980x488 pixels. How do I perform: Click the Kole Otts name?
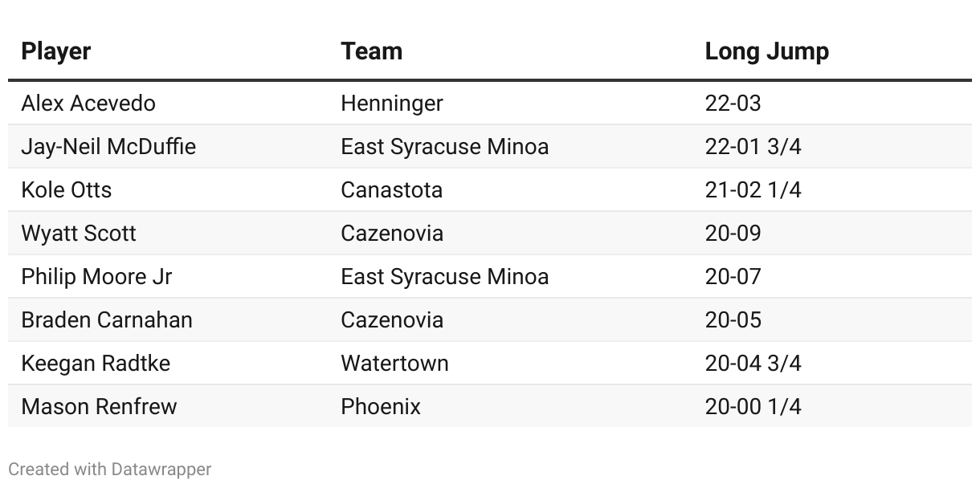[x=67, y=190]
